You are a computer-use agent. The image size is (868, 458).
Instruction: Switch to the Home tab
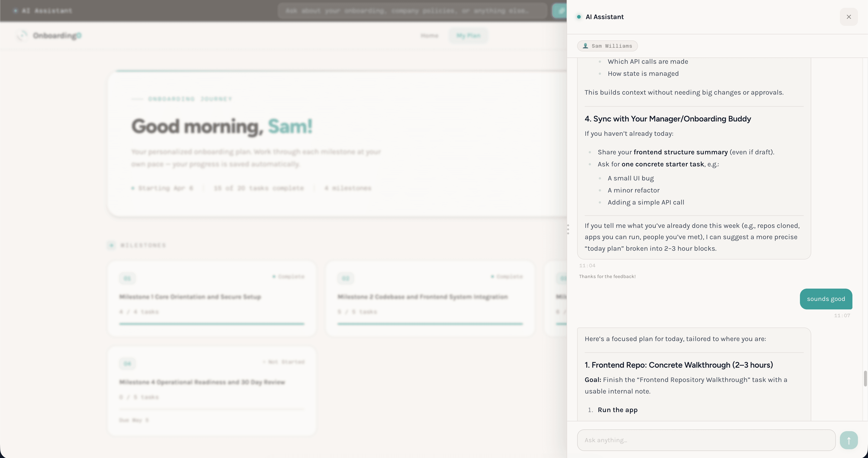429,35
